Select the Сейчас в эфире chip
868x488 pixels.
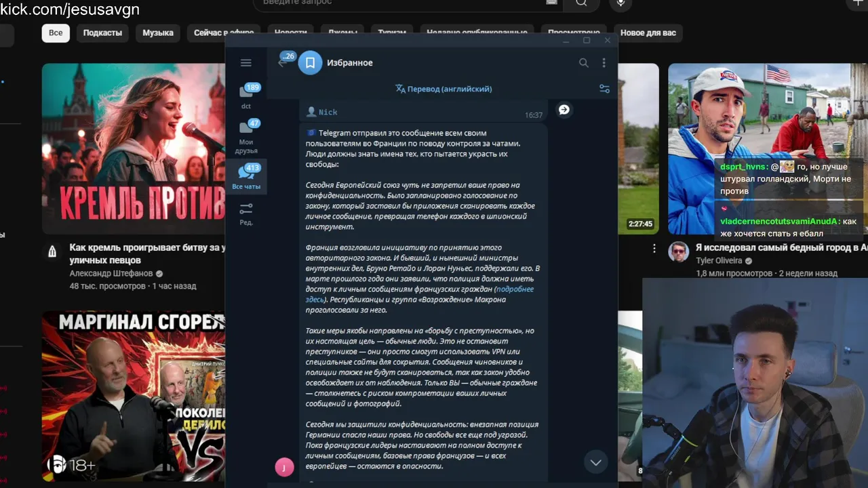223,33
